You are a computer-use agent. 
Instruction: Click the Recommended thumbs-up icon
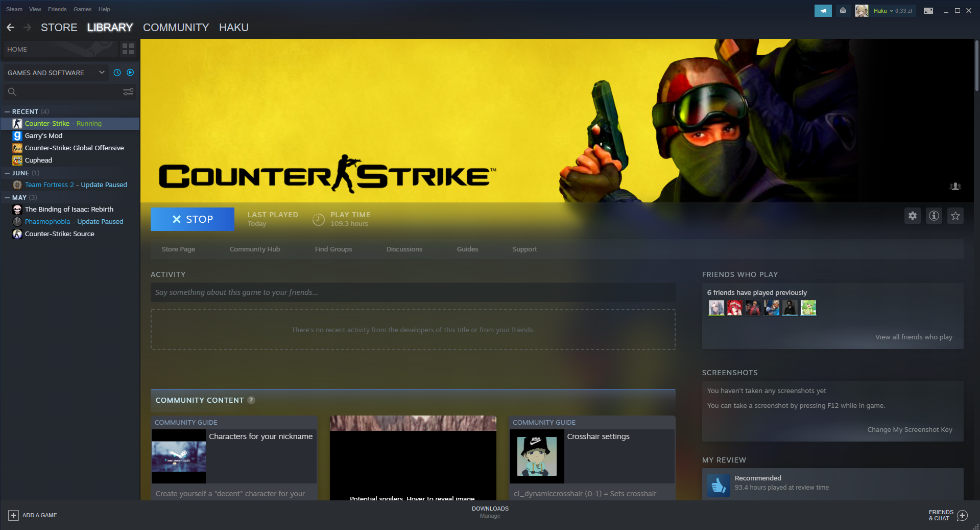[719, 485]
